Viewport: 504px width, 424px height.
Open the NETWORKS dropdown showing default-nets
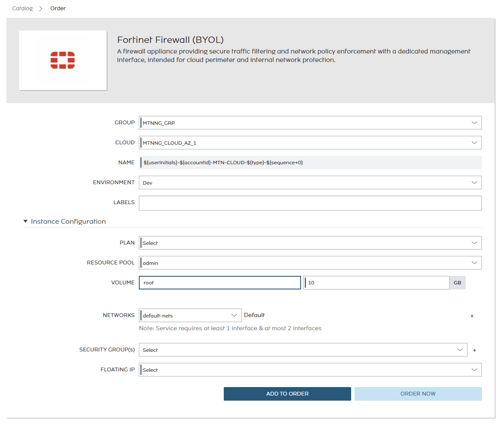[x=190, y=315]
